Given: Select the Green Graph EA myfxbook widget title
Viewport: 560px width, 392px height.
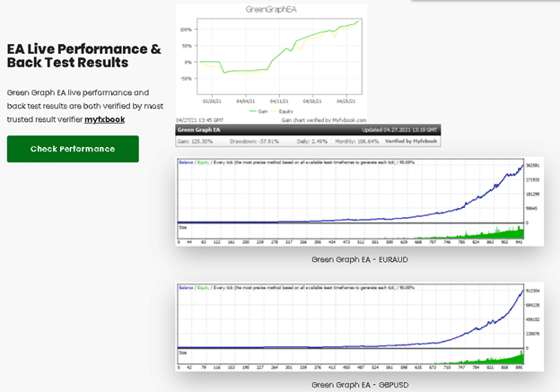Looking at the screenshot, I should [199, 130].
